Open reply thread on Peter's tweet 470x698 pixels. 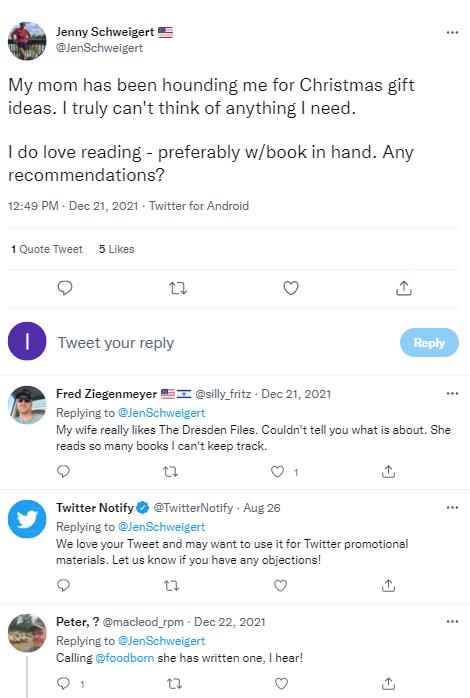coord(64,683)
